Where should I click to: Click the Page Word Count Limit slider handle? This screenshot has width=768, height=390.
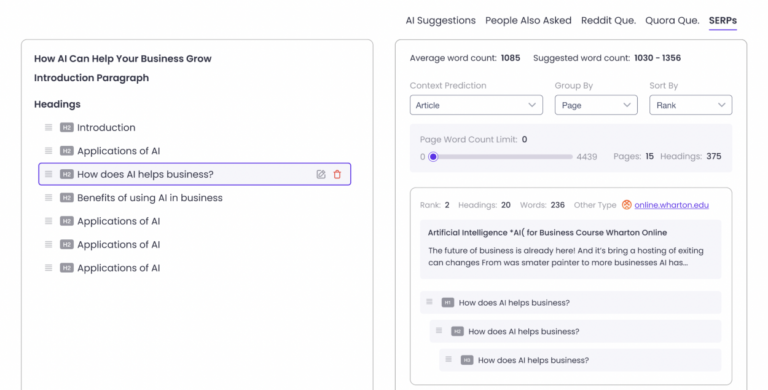point(433,157)
